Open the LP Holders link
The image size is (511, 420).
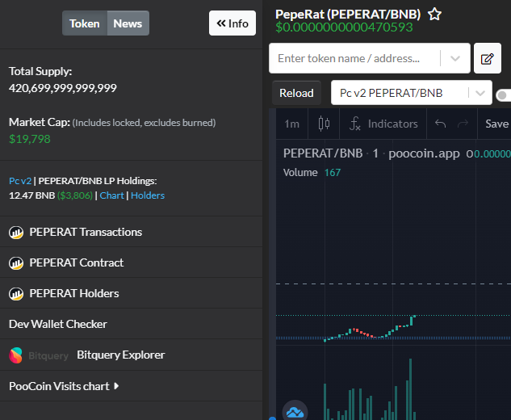coord(148,195)
